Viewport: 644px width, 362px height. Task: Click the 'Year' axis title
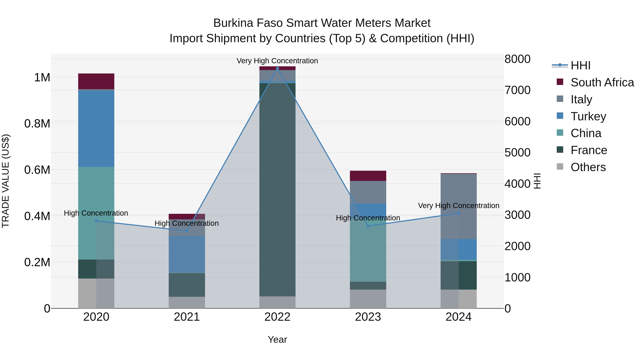point(277,339)
